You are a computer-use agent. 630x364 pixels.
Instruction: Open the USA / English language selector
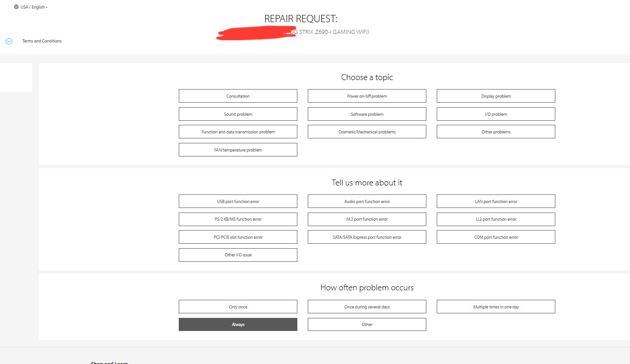[x=31, y=7]
